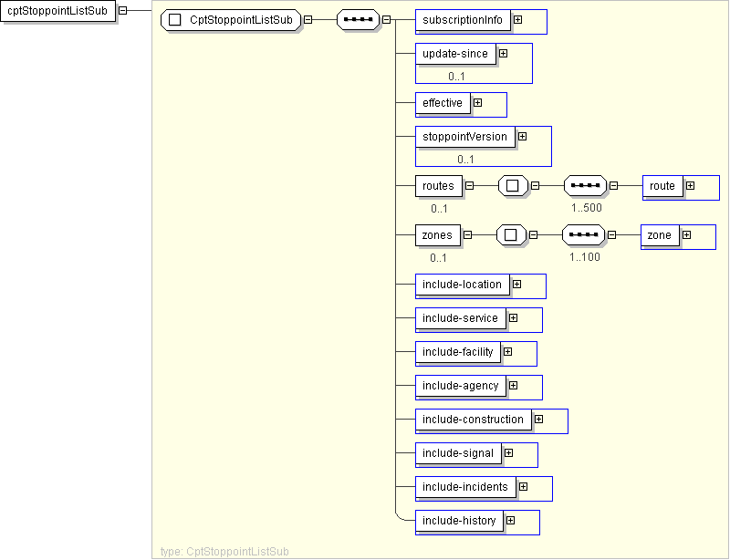Select the include-signal element box
This screenshot has height=560, width=730.
point(458,453)
